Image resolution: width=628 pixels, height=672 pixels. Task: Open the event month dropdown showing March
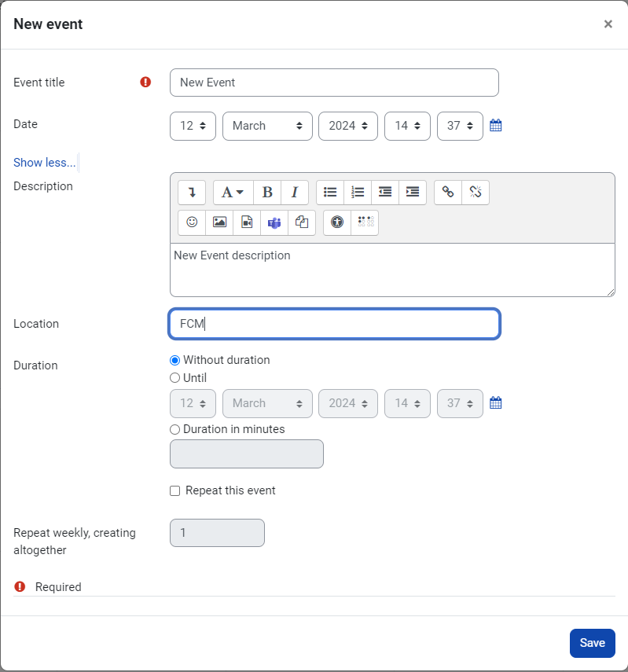click(267, 126)
